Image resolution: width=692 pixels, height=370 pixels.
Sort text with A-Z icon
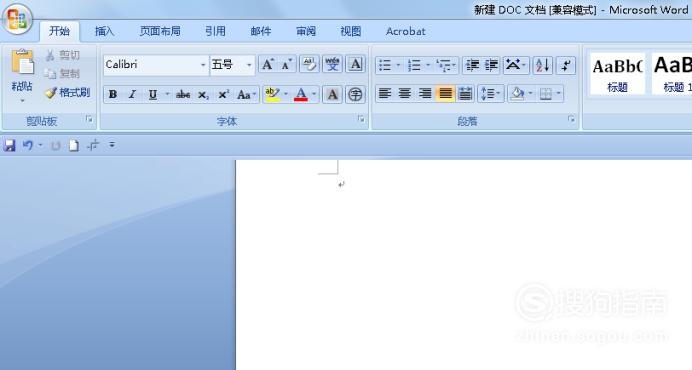542,65
